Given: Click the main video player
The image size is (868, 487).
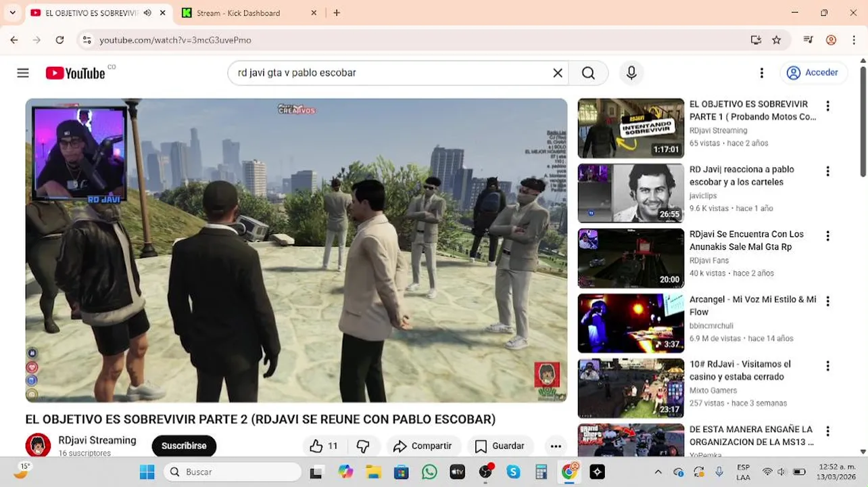Looking at the screenshot, I should tap(296, 250).
